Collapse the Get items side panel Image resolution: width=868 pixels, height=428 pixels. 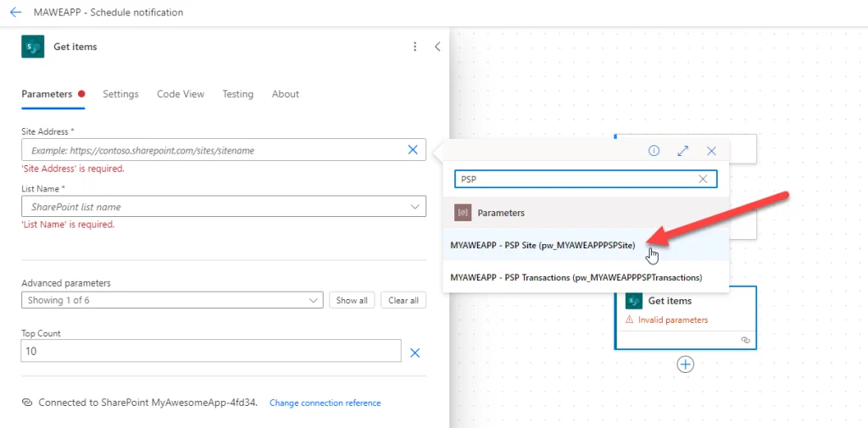coord(437,47)
